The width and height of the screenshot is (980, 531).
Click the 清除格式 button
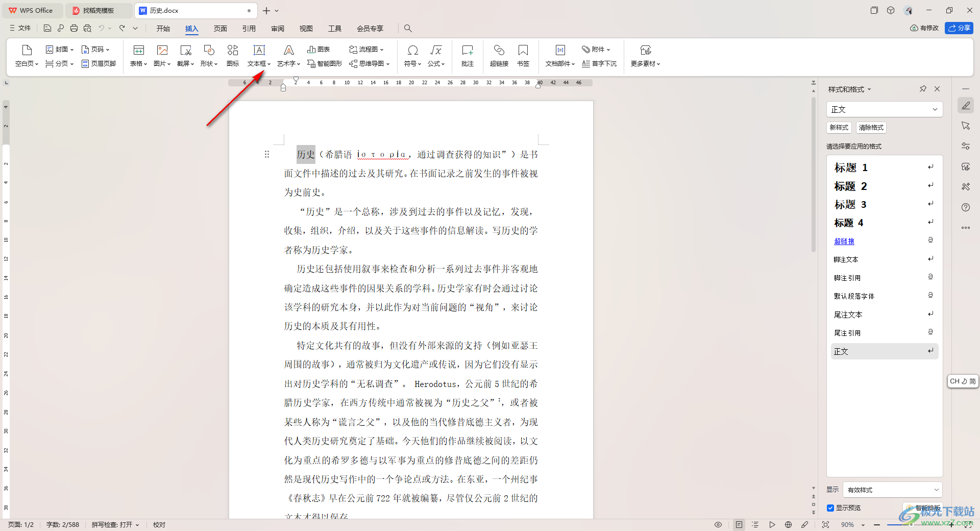[871, 128]
